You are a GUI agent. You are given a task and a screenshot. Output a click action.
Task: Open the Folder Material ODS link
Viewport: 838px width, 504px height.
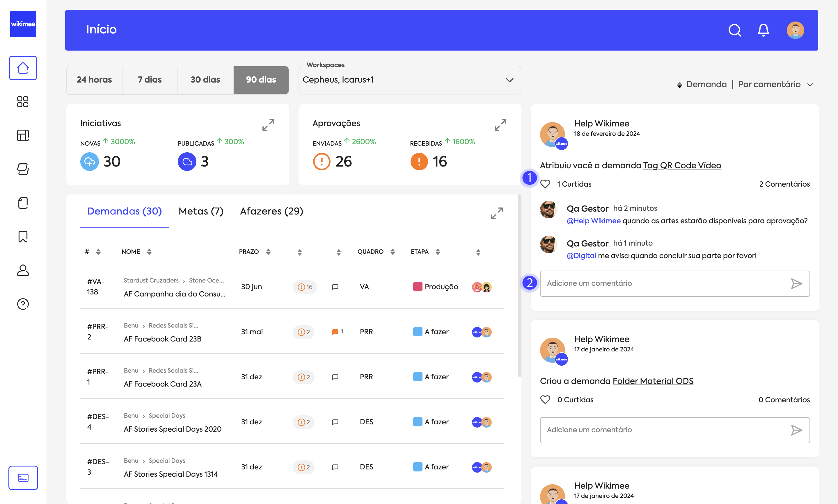point(652,381)
